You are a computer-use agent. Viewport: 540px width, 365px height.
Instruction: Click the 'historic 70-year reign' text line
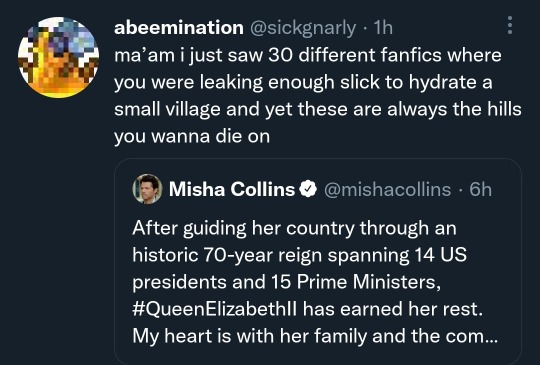click(300, 255)
